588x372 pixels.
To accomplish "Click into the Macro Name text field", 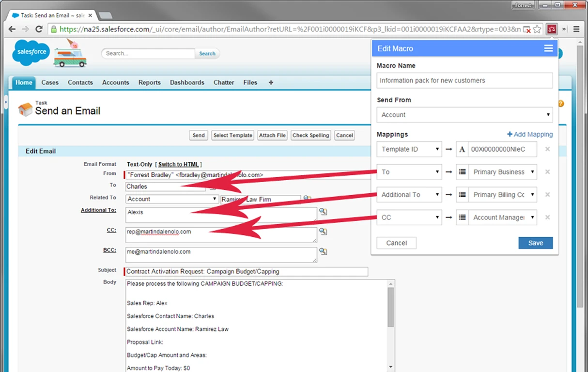I will [x=464, y=80].
